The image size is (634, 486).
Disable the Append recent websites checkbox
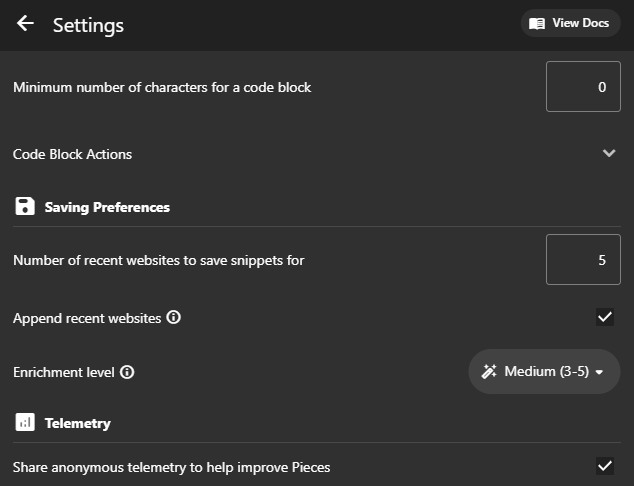coord(604,318)
